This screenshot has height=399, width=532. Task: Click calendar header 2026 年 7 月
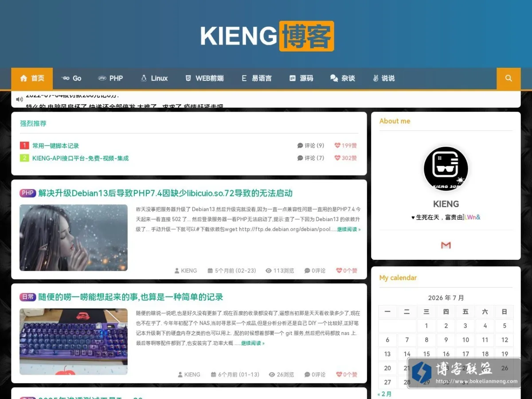click(446, 298)
